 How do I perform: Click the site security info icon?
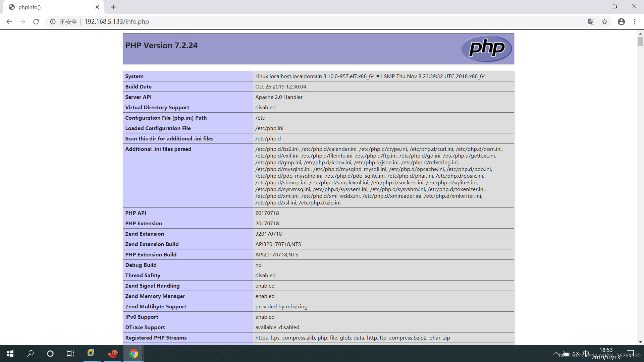53,22
